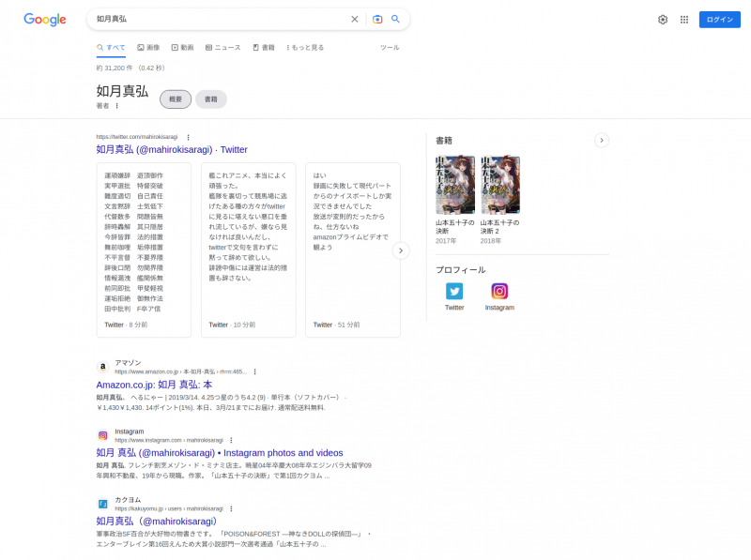Switch to ニュース tab
The width and height of the screenshot is (751, 560).
[223, 48]
